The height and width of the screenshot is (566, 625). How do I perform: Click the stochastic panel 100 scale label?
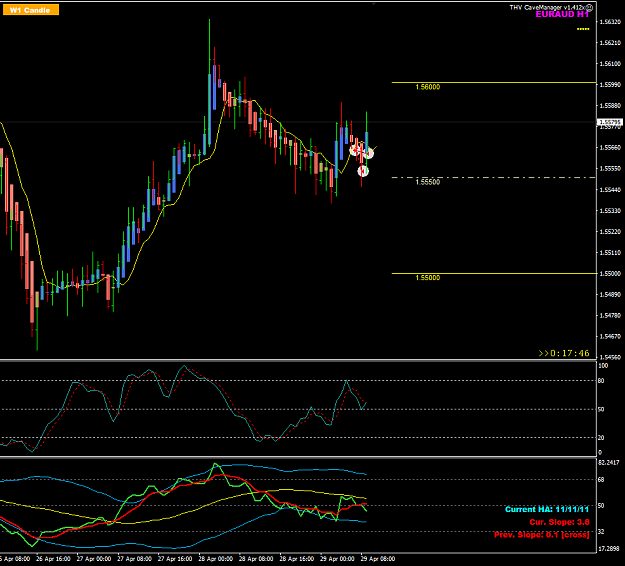[x=603, y=366]
